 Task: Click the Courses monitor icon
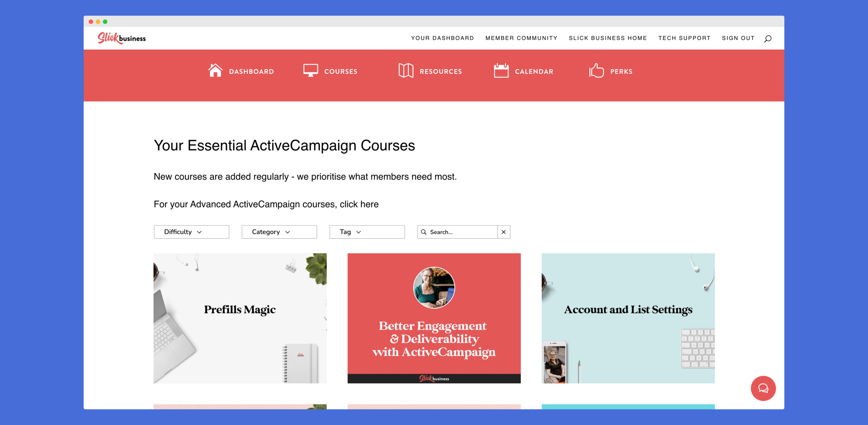311,71
